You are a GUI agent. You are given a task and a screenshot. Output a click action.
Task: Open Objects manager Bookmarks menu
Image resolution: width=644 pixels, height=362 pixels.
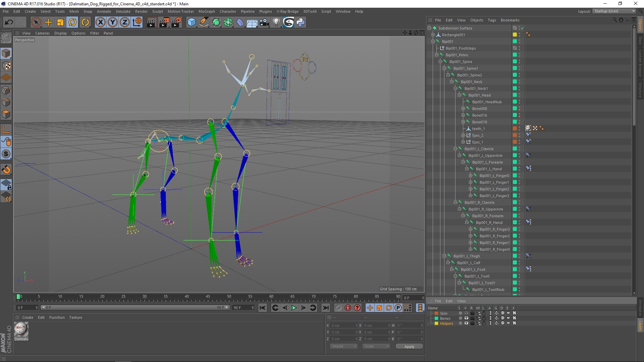(510, 20)
